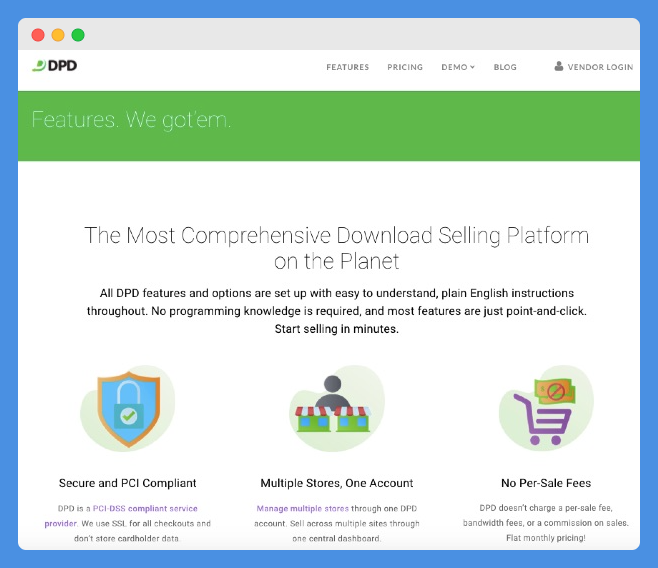Click the vendor login person icon
This screenshot has width=658, height=568.
(x=559, y=66)
